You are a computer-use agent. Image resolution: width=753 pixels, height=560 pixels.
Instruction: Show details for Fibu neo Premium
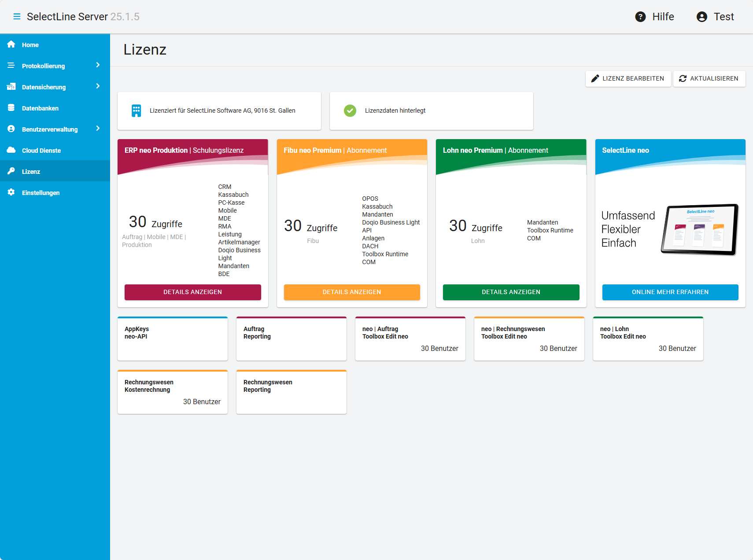tap(352, 292)
